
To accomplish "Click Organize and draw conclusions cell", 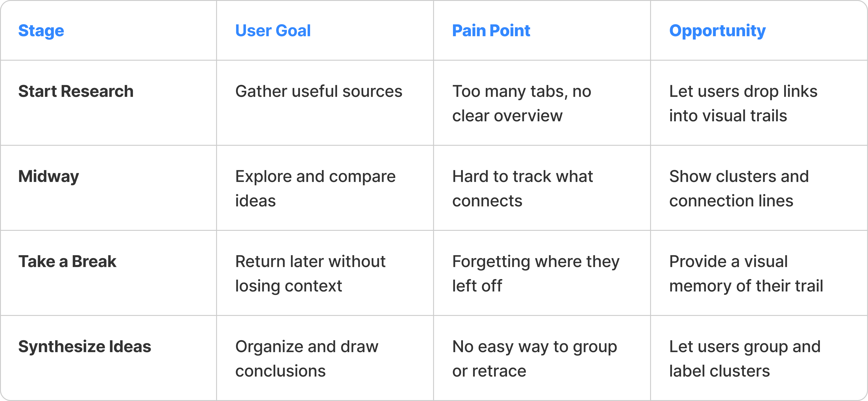I will tap(307, 358).
